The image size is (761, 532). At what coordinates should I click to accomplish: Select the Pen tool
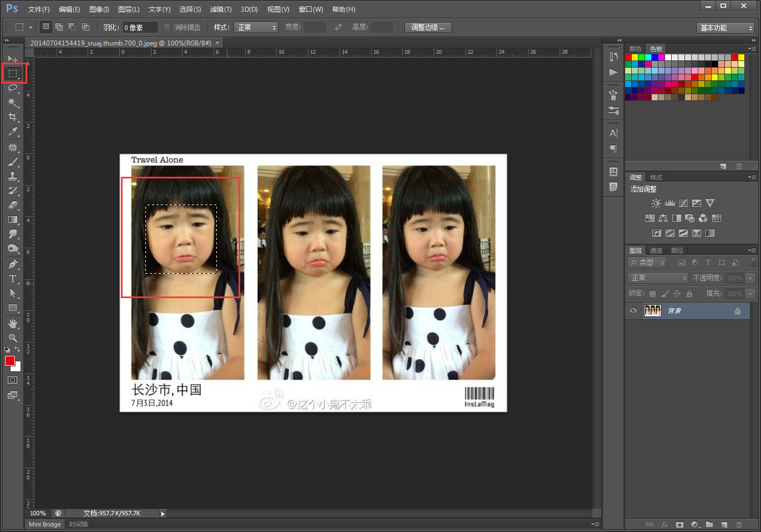click(13, 264)
